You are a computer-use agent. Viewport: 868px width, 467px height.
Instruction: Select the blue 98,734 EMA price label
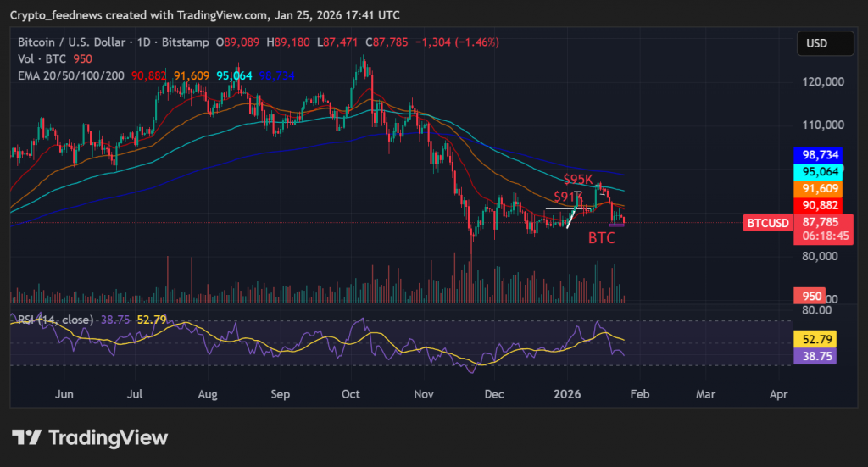(x=815, y=155)
